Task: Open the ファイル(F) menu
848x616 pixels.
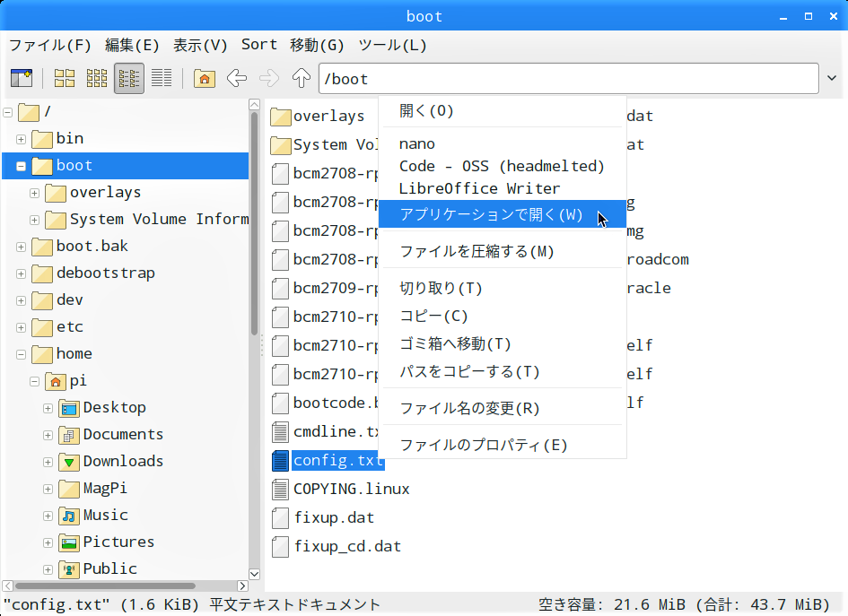Action: (x=50, y=45)
